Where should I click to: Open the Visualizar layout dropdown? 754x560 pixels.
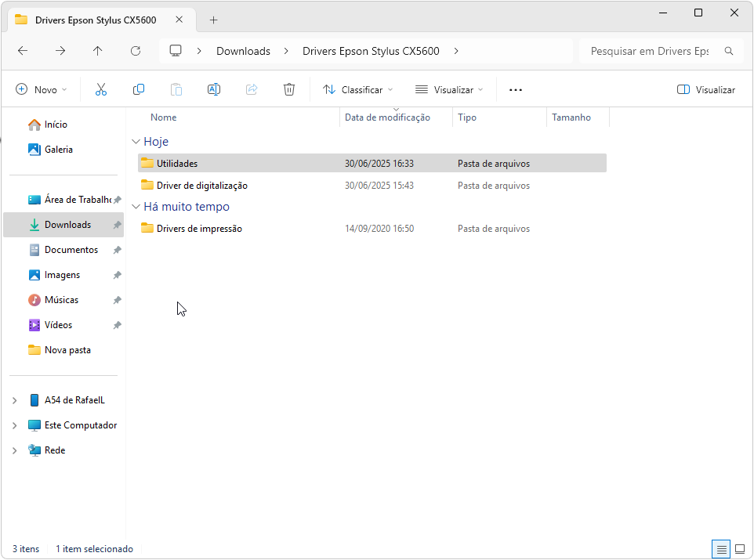[449, 90]
